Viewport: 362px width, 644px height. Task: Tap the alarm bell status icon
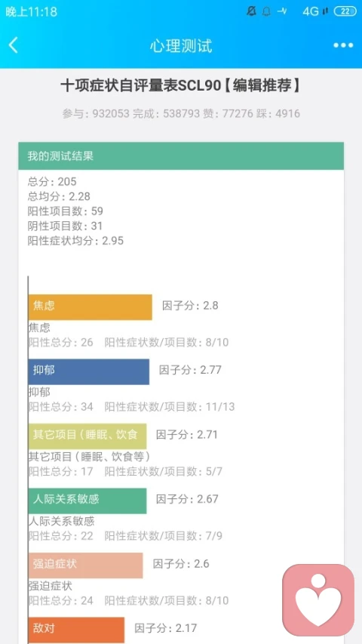click(266, 11)
